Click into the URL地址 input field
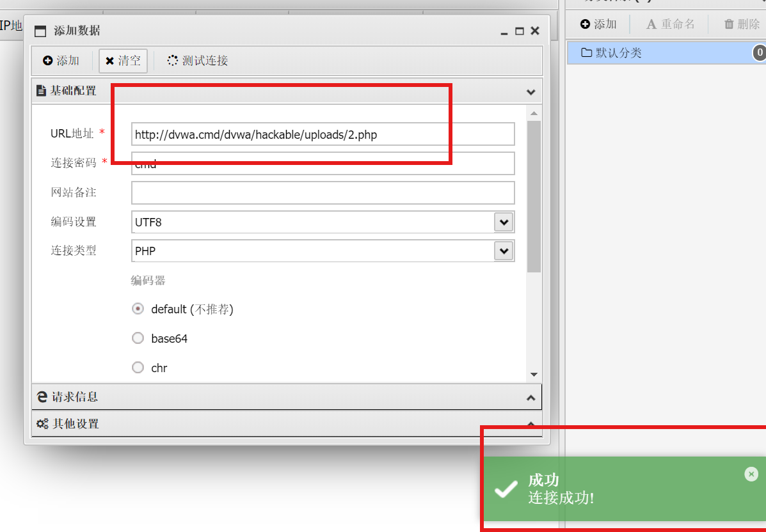This screenshot has width=766, height=532. [x=323, y=134]
